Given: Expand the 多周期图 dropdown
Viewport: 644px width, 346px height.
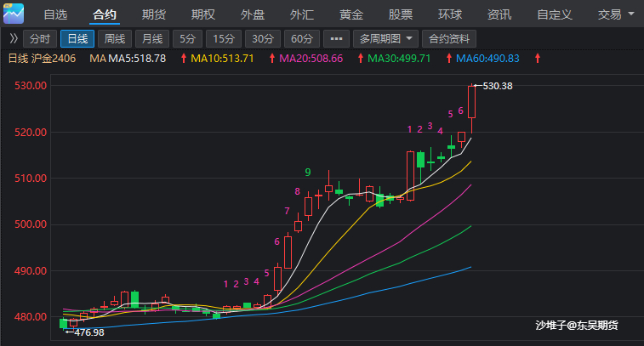Looking at the screenshot, I should click(x=385, y=39).
